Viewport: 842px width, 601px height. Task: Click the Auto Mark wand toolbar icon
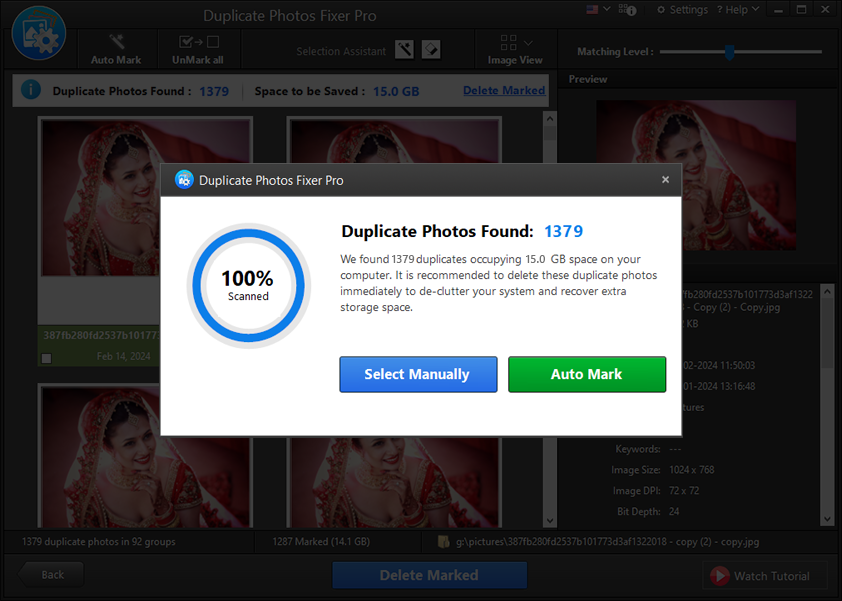[x=117, y=42]
